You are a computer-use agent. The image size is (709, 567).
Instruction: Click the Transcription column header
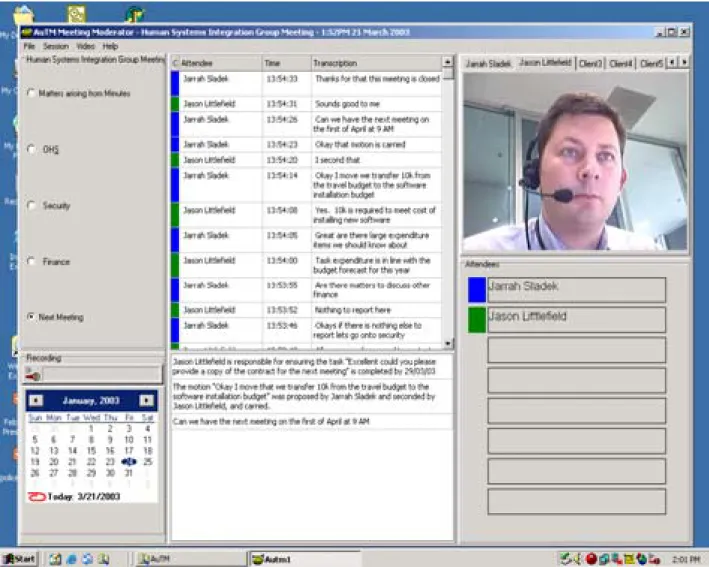click(x=376, y=63)
